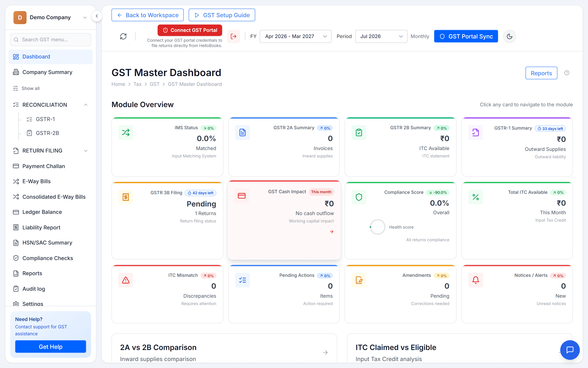The image size is (588, 368).
Task: Click the red logout arrow icon
Action: click(234, 37)
